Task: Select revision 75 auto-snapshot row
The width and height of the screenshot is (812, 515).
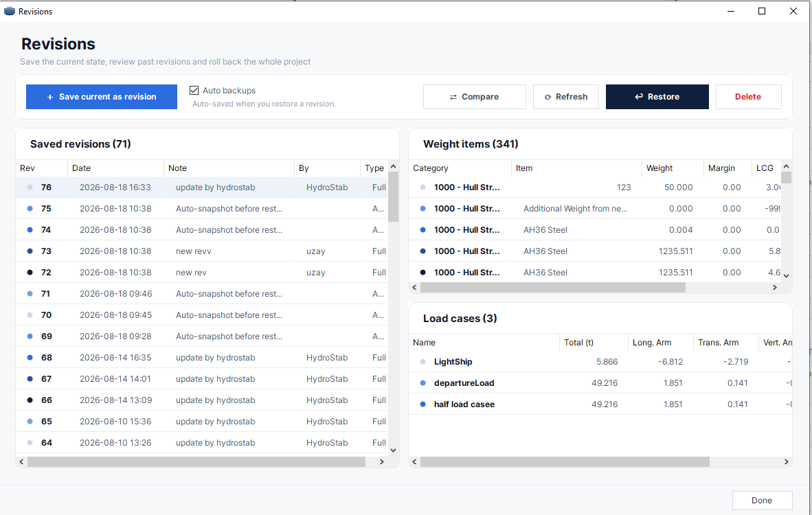Action: point(202,209)
